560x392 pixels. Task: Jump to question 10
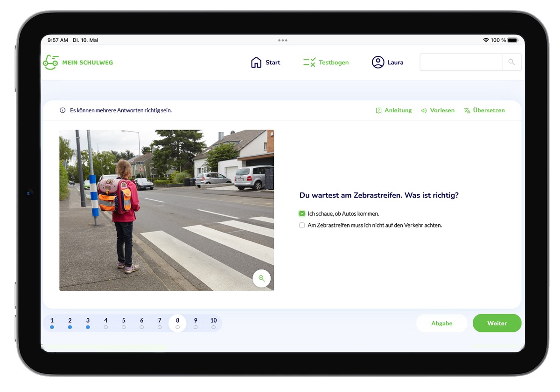(213, 323)
